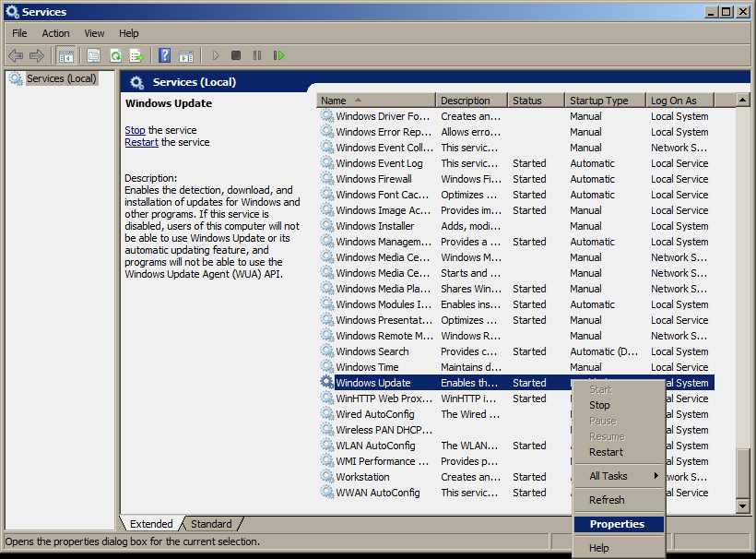Sort by the Description column header
The width and height of the screenshot is (756, 559).
pyautogui.click(x=471, y=101)
